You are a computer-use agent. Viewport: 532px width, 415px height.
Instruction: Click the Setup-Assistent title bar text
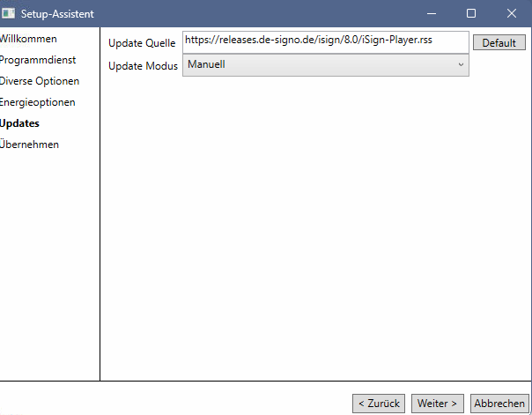(57, 14)
